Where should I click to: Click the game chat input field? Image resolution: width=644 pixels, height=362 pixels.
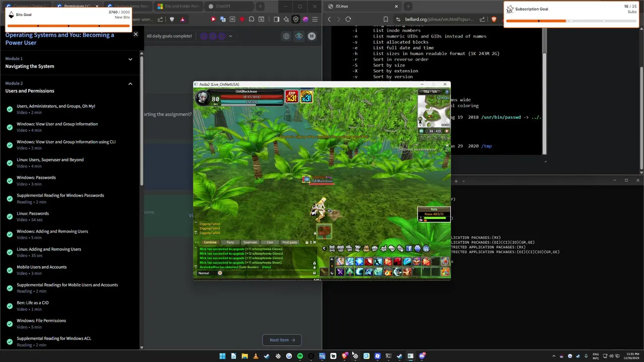[x=267, y=273]
